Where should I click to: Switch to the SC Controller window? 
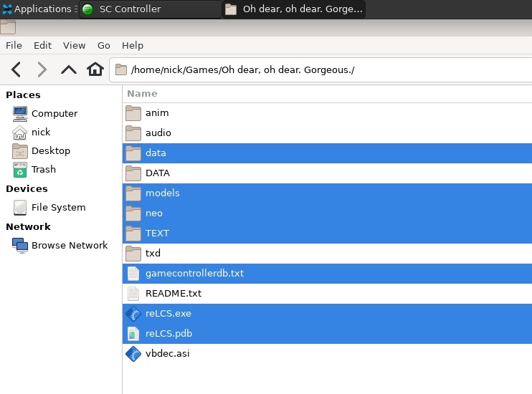pos(149,9)
